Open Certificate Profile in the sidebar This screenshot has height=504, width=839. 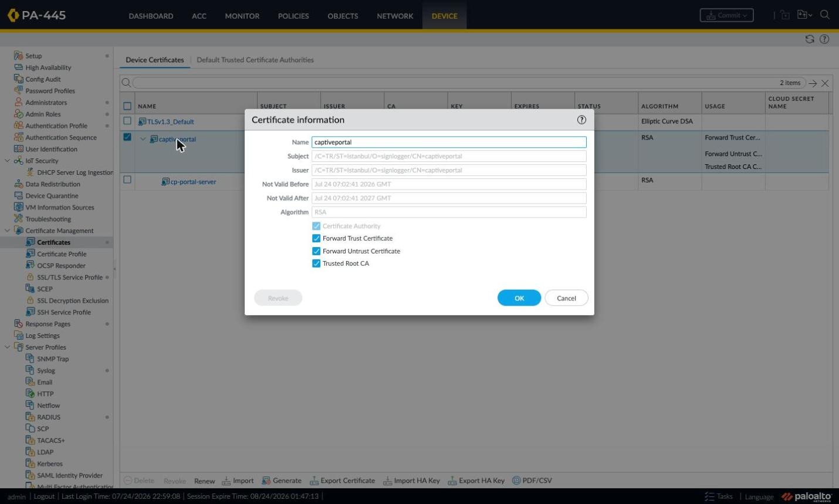[62, 254]
